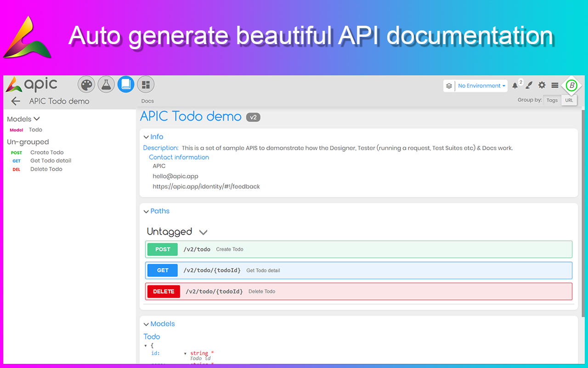Group docs by URL
Viewport: 588px width, 368px height.
[569, 100]
